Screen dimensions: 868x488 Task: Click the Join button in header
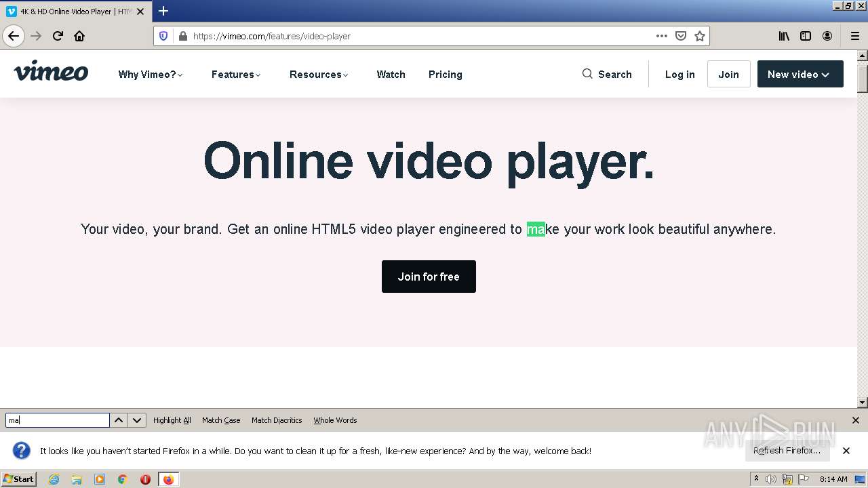click(728, 74)
